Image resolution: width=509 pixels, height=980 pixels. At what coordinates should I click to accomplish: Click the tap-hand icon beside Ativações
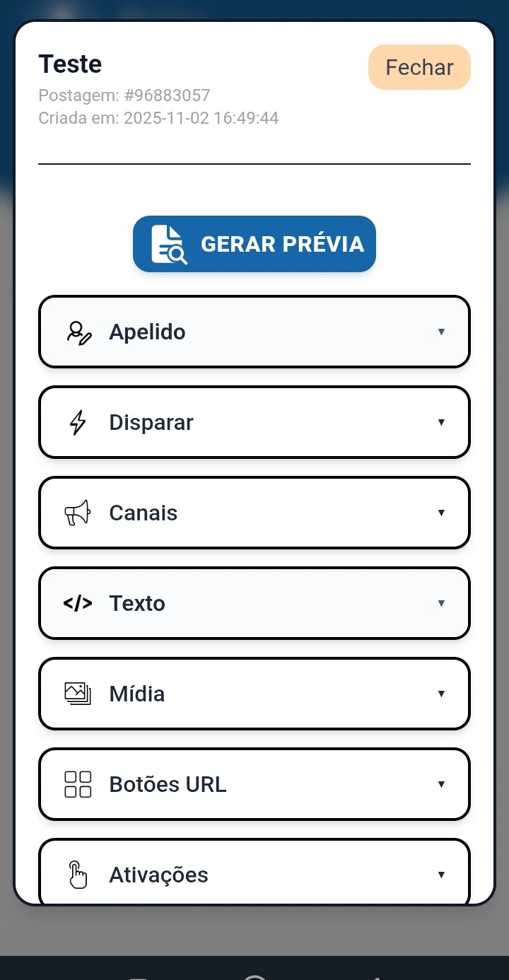click(x=78, y=875)
